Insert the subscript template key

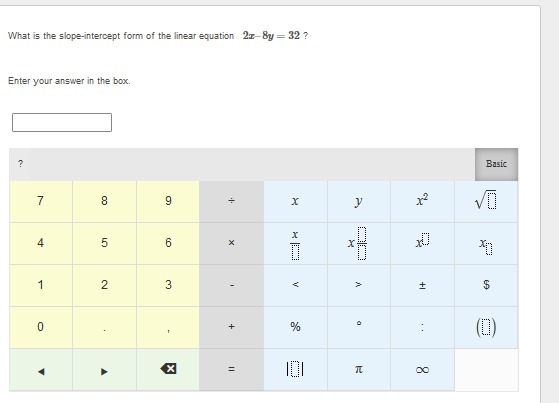486,243
